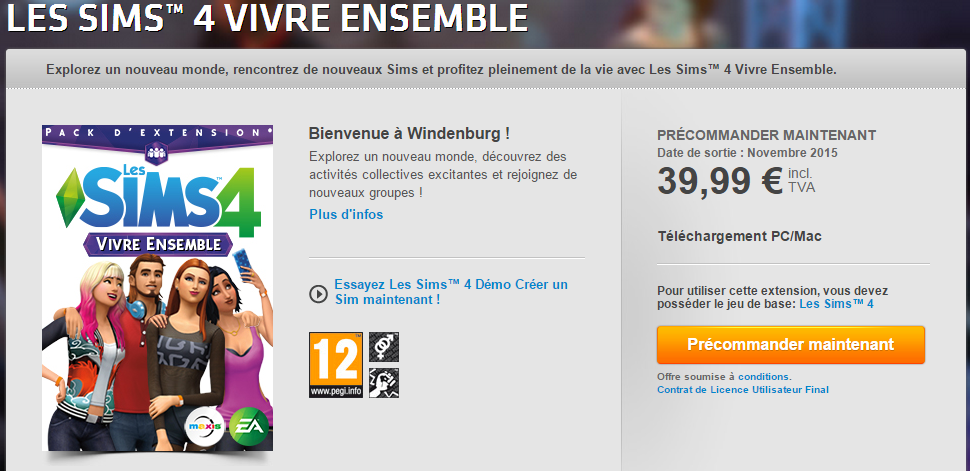The height and width of the screenshot is (471, 970).
Task: Open the Les Sims 4 base game link
Action: 836,304
